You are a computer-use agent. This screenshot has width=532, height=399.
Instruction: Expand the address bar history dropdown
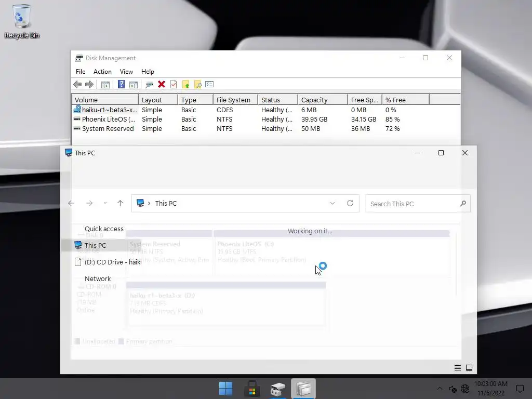tap(332, 203)
